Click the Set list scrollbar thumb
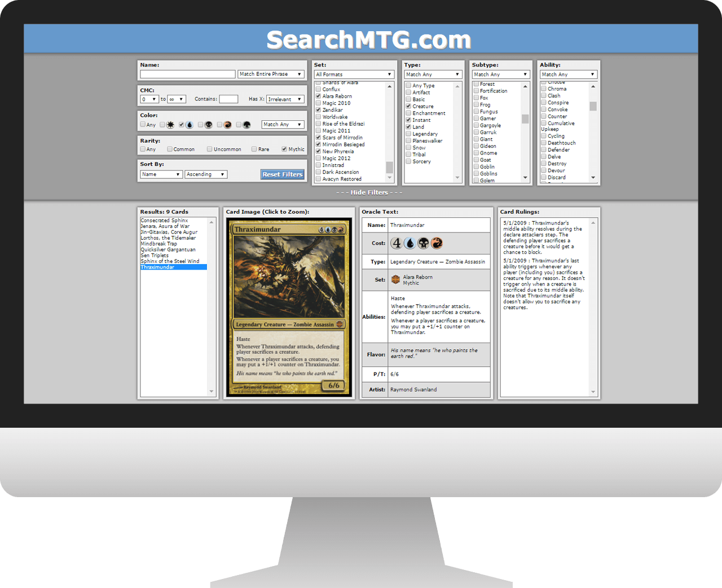Image resolution: width=722 pixels, height=588 pixels. pos(389,167)
